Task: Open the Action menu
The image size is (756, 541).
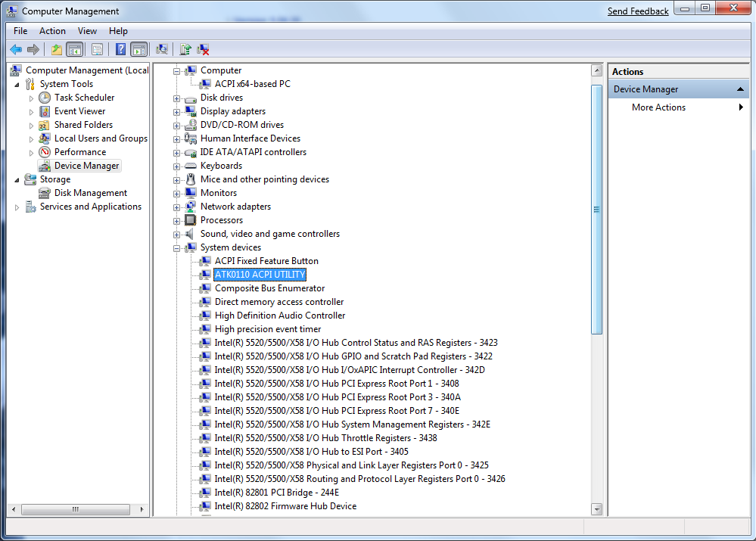Action: point(52,31)
